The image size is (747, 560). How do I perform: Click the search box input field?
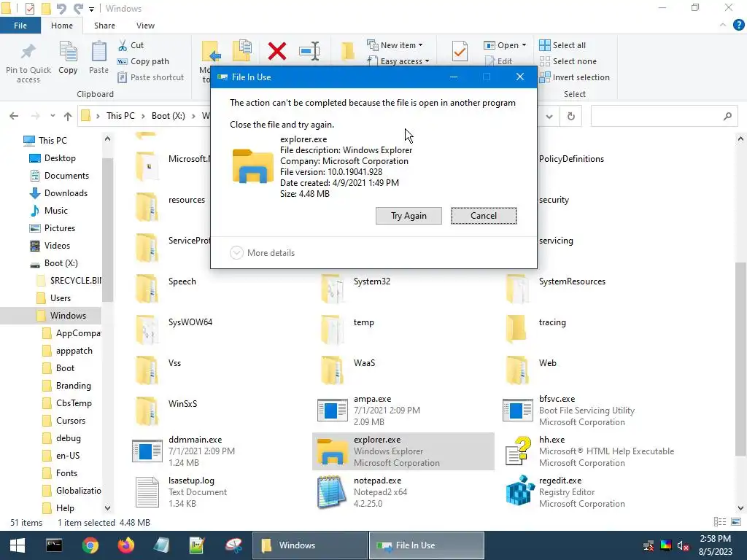(664, 116)
